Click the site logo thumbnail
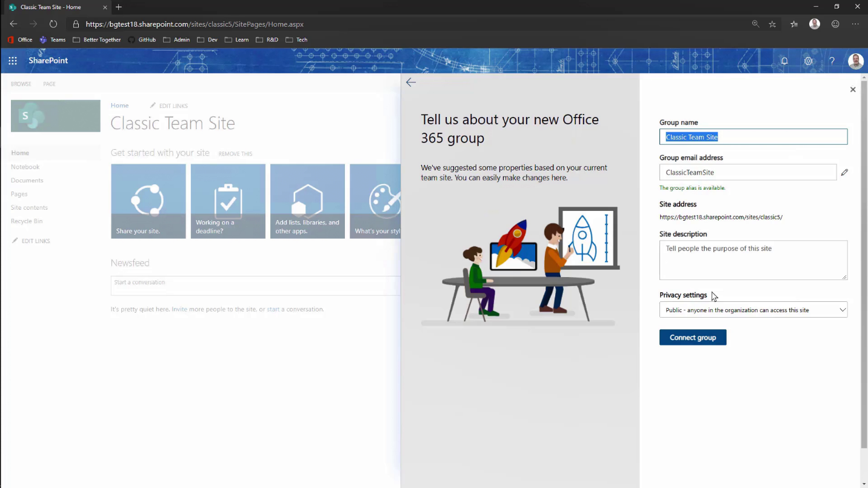Image resolution: width=868 pixels, height=488 pixels. click(56, 116)
